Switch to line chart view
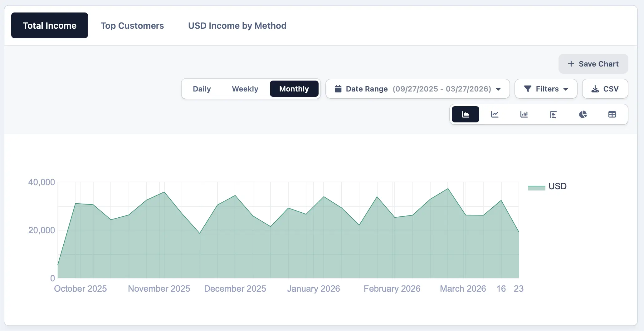 coord(495,114)
